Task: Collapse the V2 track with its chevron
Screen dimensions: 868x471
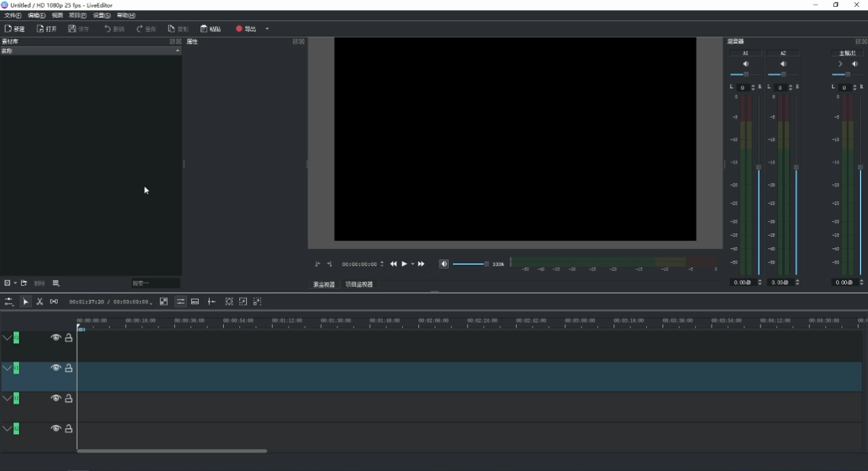Action: [7, 338]
